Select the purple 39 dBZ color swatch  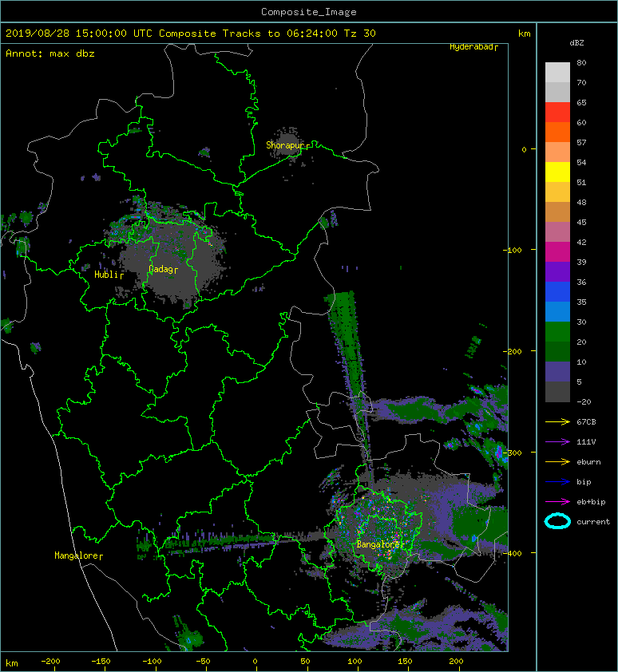coord(557,271)
